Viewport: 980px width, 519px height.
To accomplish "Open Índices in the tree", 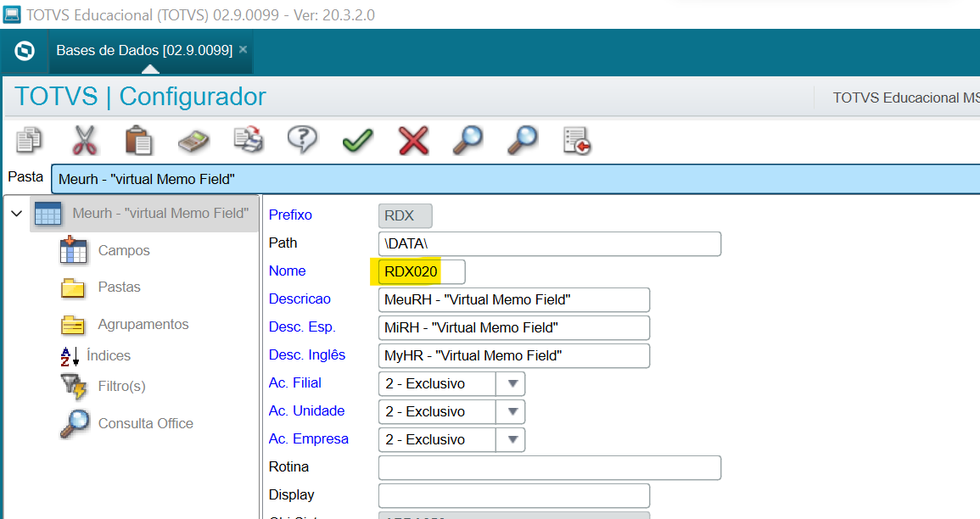I will tap(109, 355).
